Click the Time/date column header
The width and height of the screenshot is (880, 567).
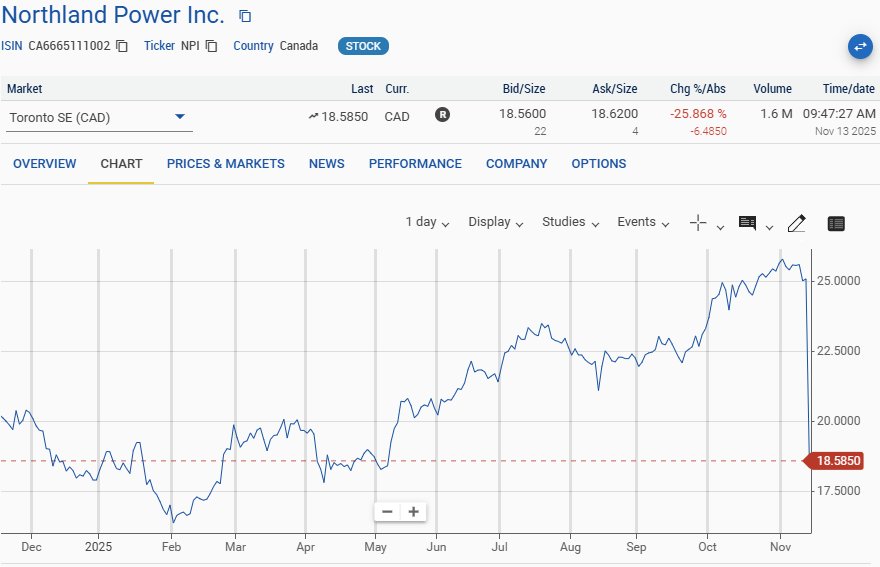pos(849,89)
